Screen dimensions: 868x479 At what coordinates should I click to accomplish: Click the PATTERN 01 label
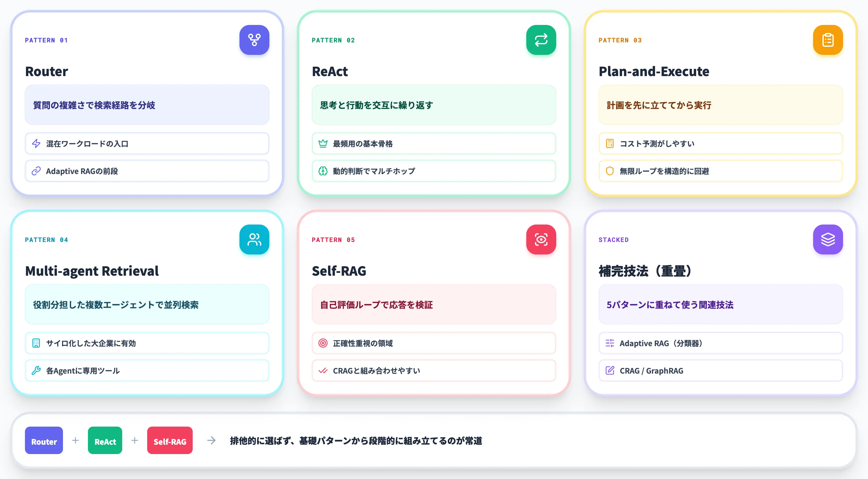pyautogui.click(x=46, y=40)
